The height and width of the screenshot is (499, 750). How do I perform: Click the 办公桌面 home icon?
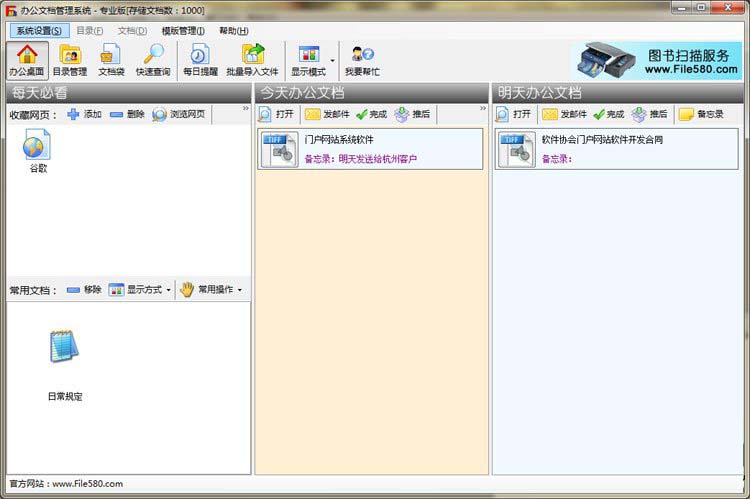pos(27,60)
